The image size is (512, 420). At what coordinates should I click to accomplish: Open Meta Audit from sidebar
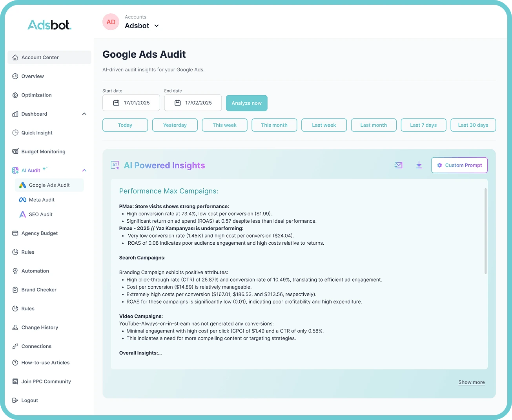pos(42,200)
